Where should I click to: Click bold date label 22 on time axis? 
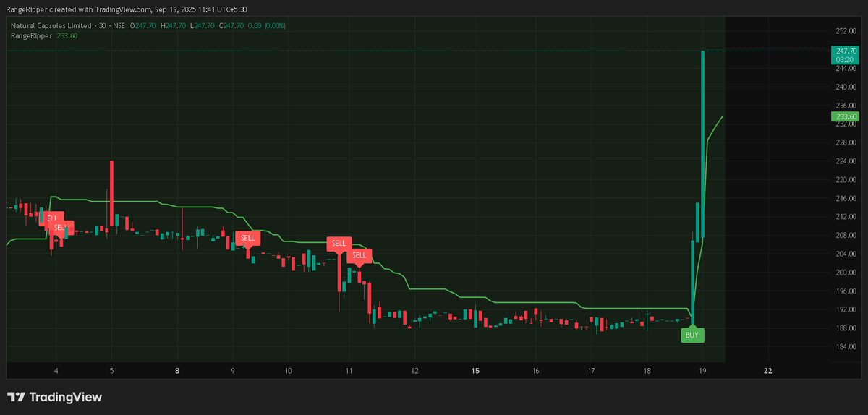768,371
